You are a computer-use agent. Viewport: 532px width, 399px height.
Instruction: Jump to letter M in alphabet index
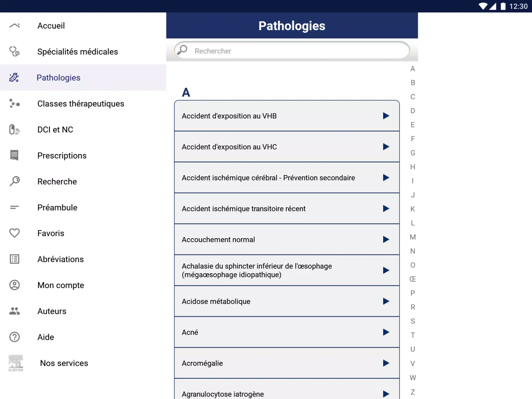point(413,237)
